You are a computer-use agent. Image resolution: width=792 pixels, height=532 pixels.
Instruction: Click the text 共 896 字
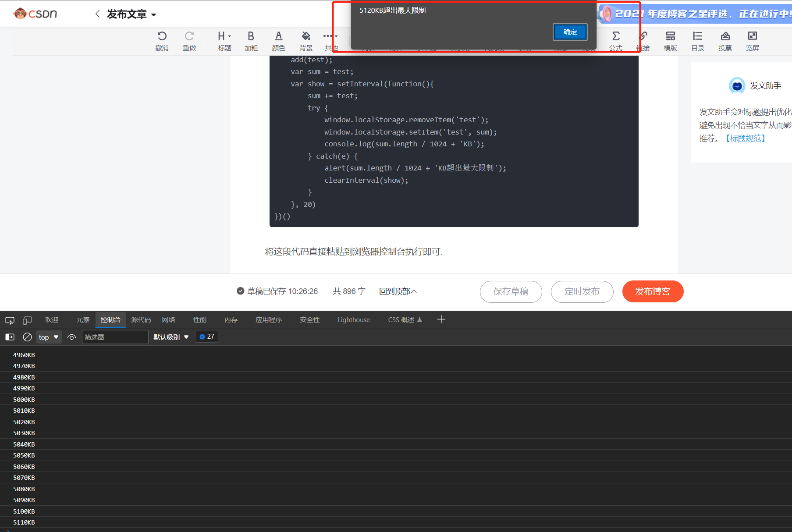point(349,291)
